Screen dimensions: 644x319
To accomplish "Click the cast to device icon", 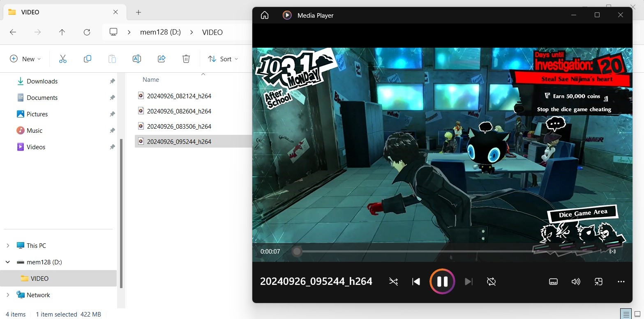I will [612, 251].
